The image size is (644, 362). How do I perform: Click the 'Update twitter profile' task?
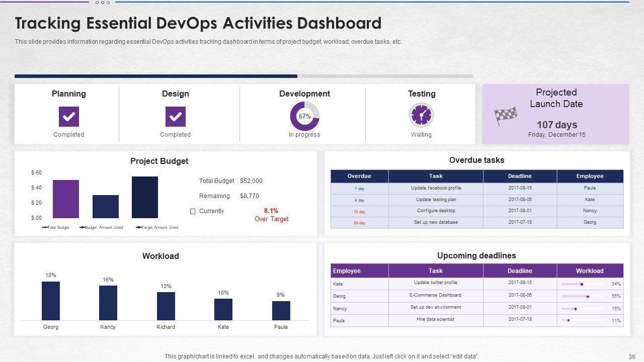click(x=436, y=283)
